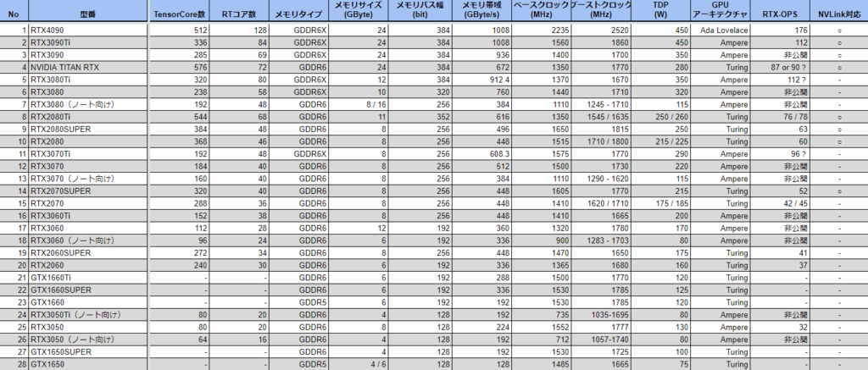The width and height of the screenshot is (868, 370).
Task: Select the 2235 base clock cell
Action: point(542,30)
